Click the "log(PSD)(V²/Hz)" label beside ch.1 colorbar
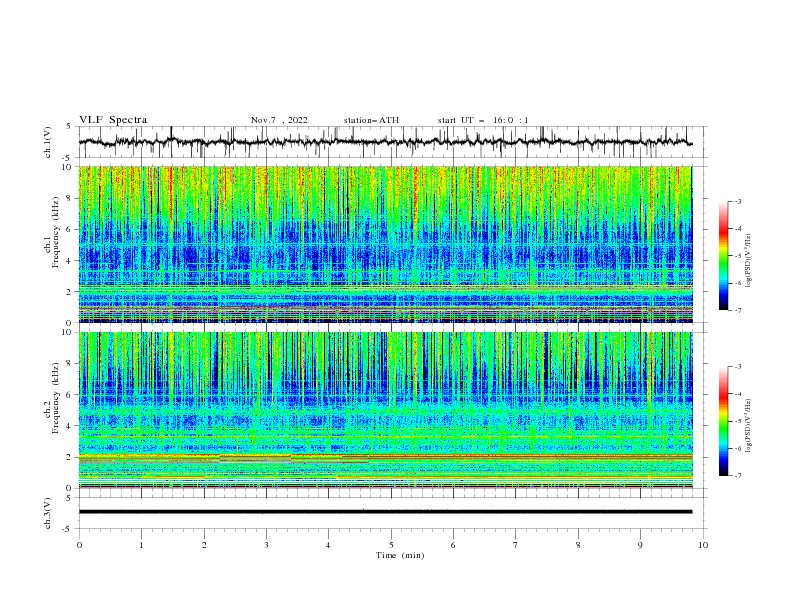 tap(749, 261)
